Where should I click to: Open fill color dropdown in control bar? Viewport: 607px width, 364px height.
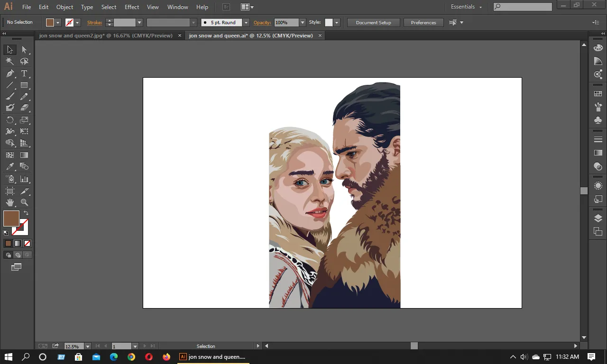click(x=58, y=22)
